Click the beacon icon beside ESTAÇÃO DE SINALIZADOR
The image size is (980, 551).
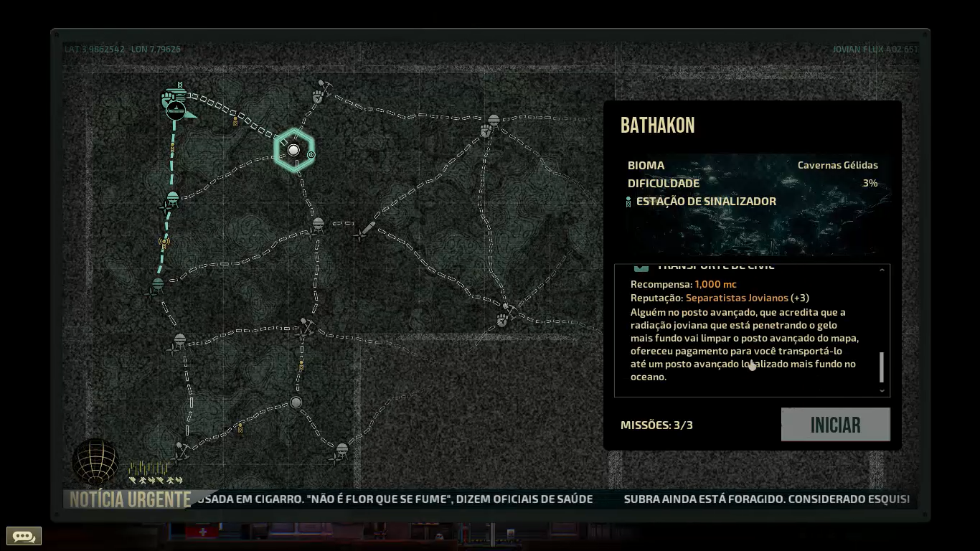point(628,202)
